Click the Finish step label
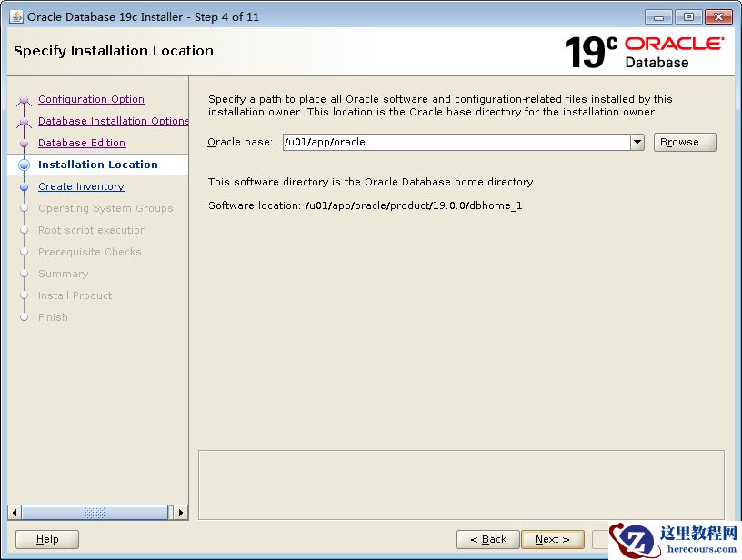The width and height of the screenshot is (742, 560). [53, 317]
